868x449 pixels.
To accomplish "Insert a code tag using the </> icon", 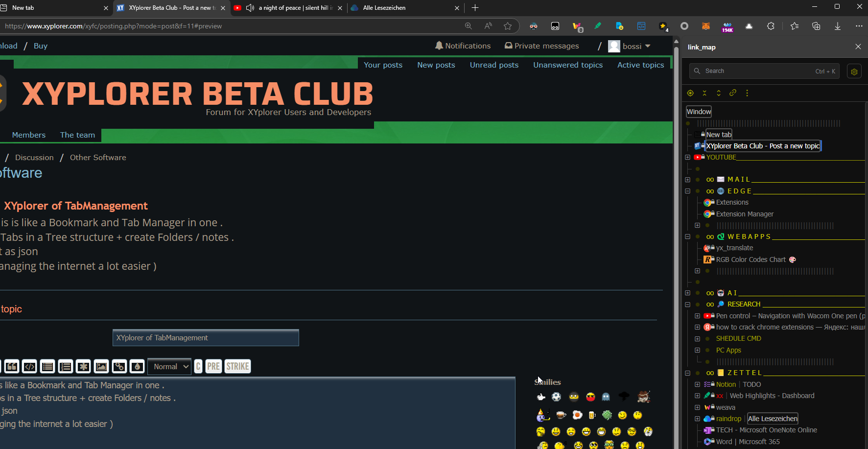I will point(29,366).
